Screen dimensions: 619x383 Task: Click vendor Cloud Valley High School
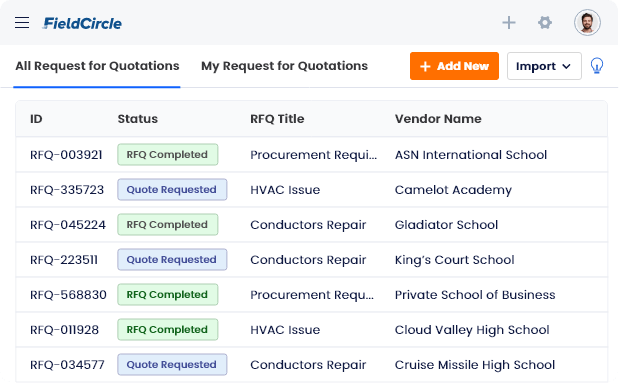[472, 330]
